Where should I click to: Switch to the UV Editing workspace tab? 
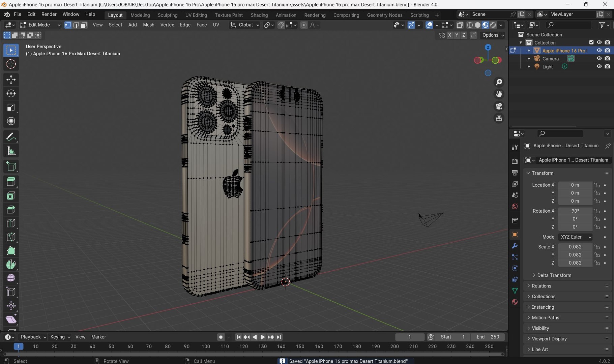[x=196, y=15]
